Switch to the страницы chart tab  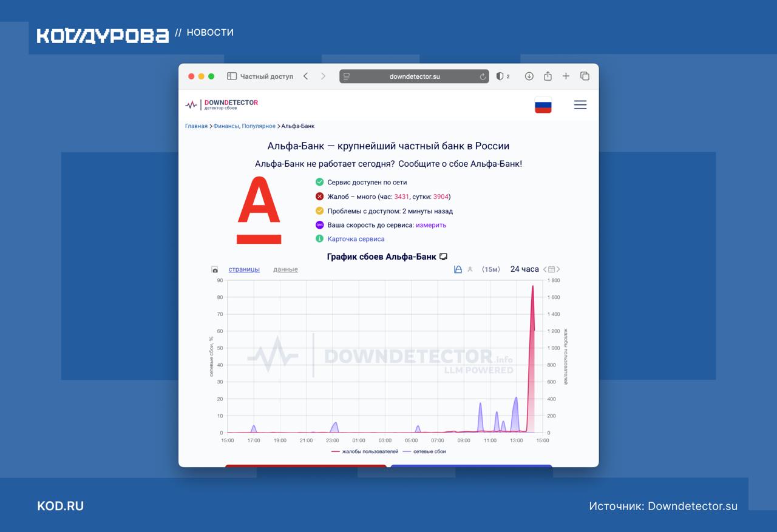click(x=244, y=269)
